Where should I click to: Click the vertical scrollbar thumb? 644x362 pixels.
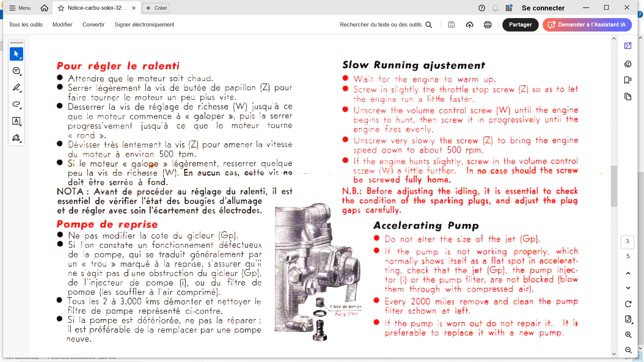tap(614, 186)
